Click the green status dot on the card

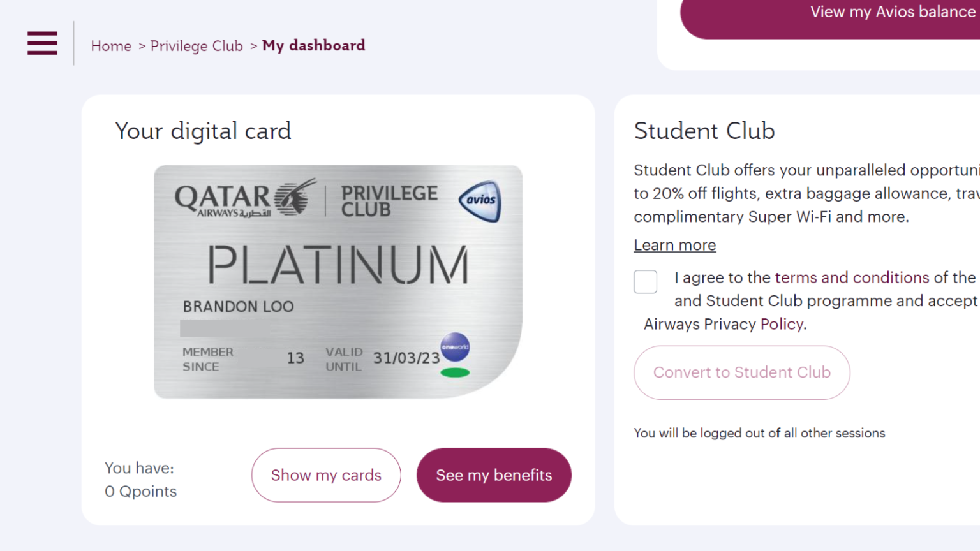[455, 372]
